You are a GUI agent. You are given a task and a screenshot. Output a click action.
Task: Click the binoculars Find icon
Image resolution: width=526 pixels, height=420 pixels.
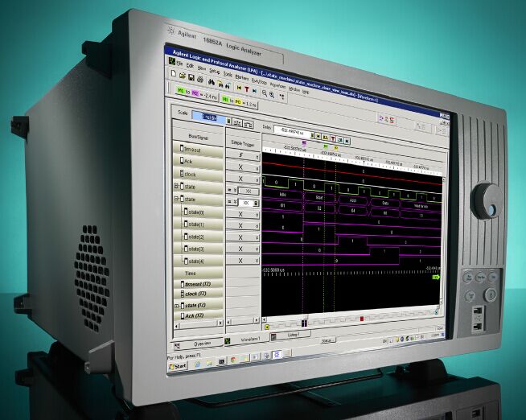click(x=212, y=82)
